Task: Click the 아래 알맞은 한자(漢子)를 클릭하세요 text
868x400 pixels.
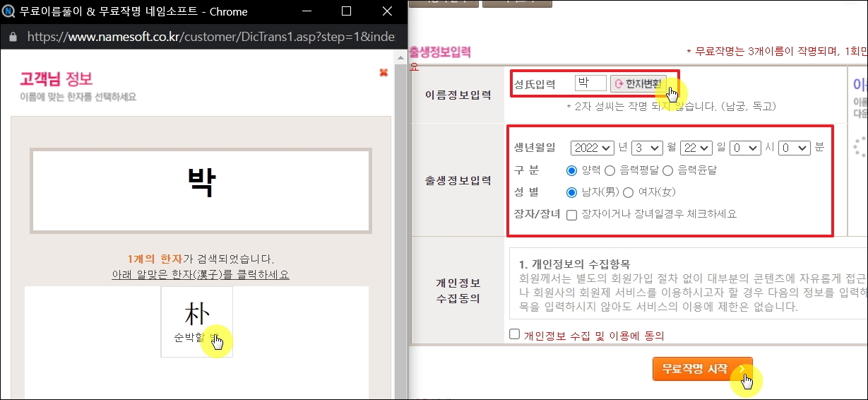Action: click(x=201, y=274)
